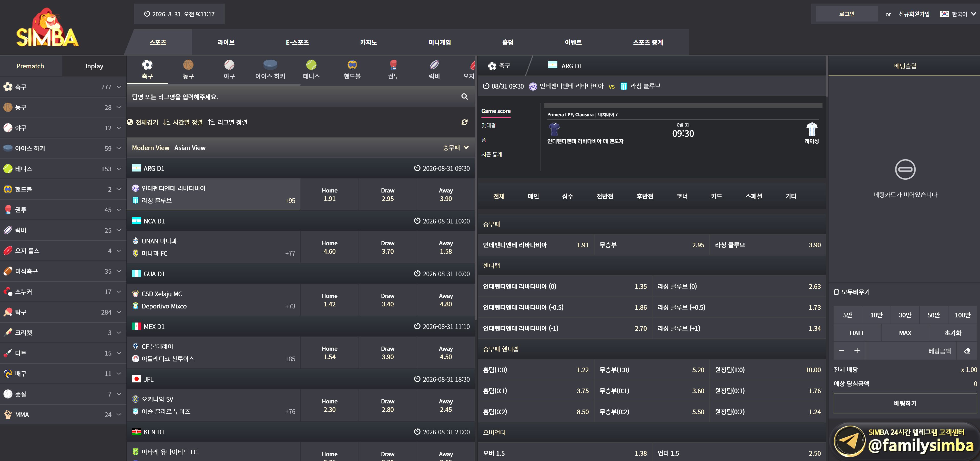This screenshot has height=461, width=980.
Task: Click the 로그인 button
Action: pos(846,14)
